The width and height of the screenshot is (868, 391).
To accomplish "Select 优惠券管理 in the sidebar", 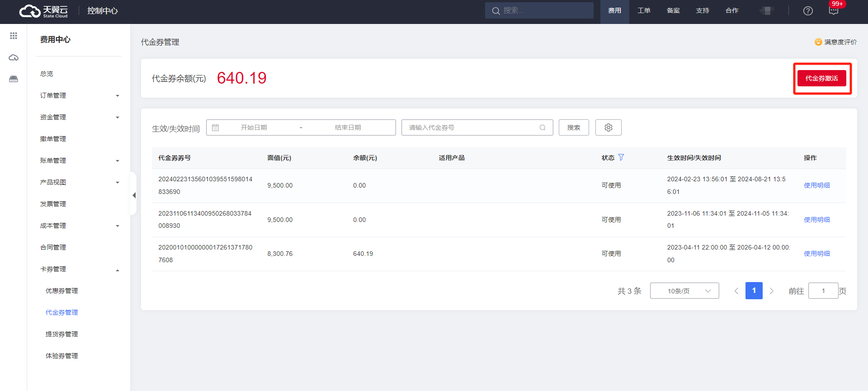I will click(x=62, y=291).
